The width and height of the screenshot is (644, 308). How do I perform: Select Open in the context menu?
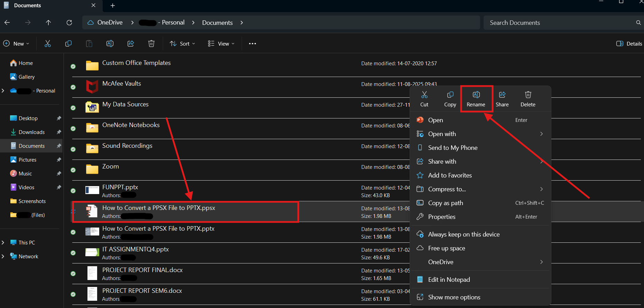480,120
